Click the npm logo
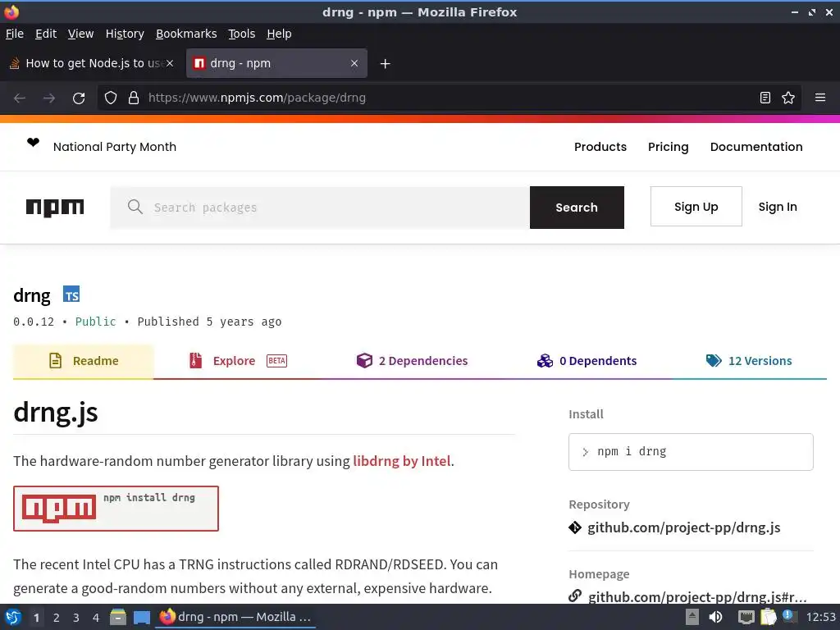The image size is (840, 630). coord(55,208)
